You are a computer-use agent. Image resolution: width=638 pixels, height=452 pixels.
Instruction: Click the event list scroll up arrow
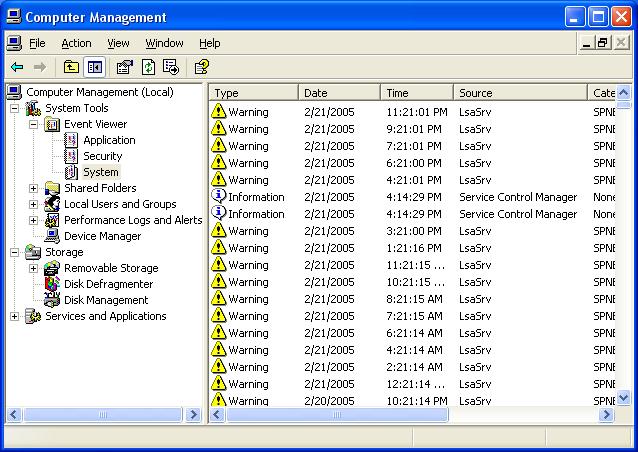point(623,93)
